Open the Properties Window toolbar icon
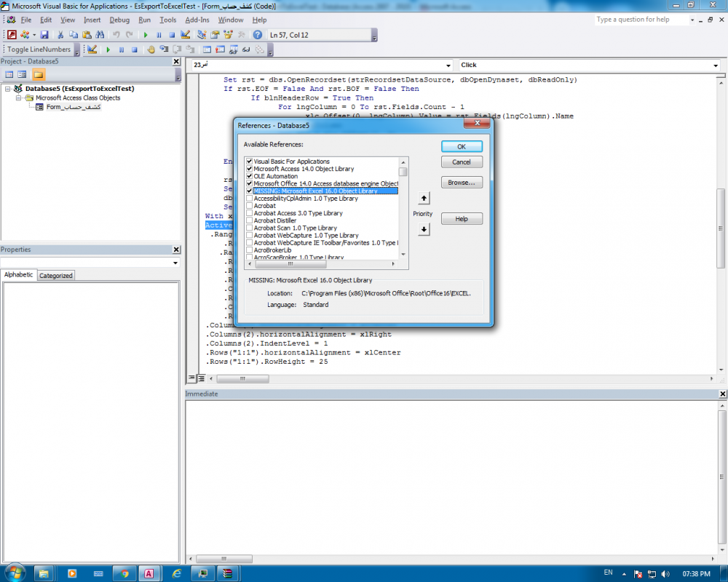 point(215,35)
